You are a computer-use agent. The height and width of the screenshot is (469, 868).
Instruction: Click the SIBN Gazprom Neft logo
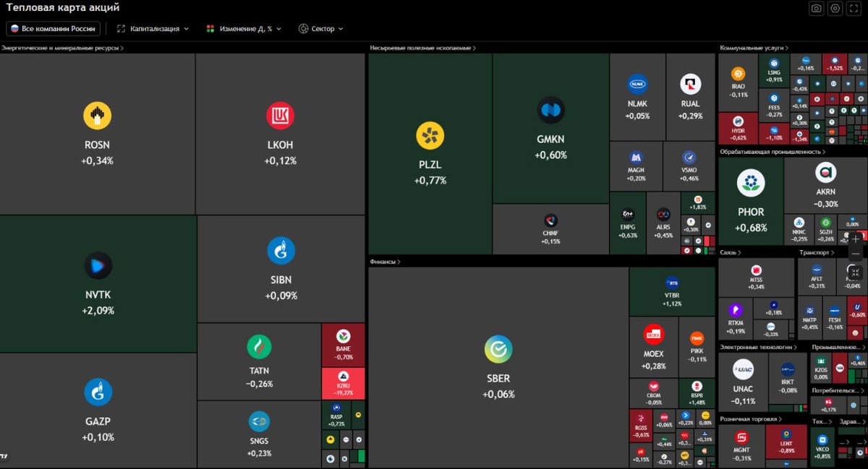pos(281,250)
